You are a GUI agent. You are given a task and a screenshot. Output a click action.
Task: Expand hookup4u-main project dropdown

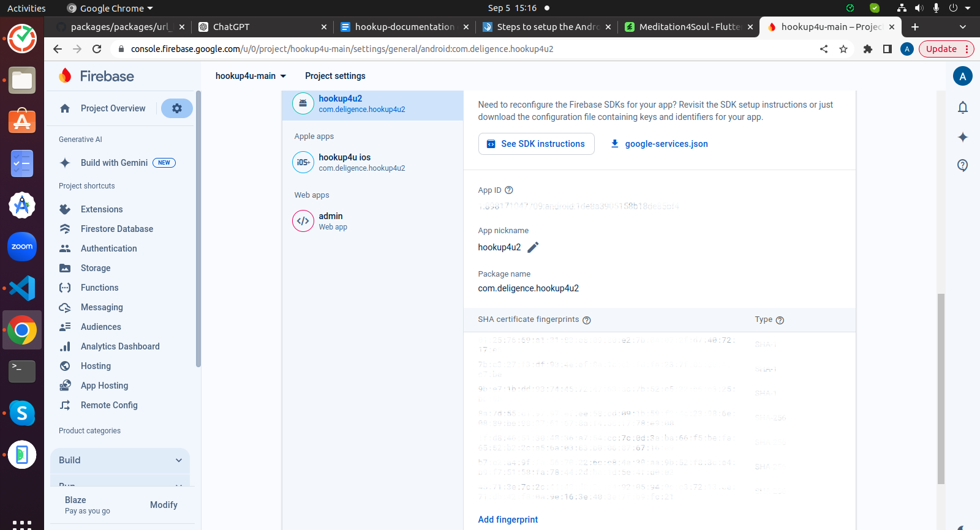(251, 76)
